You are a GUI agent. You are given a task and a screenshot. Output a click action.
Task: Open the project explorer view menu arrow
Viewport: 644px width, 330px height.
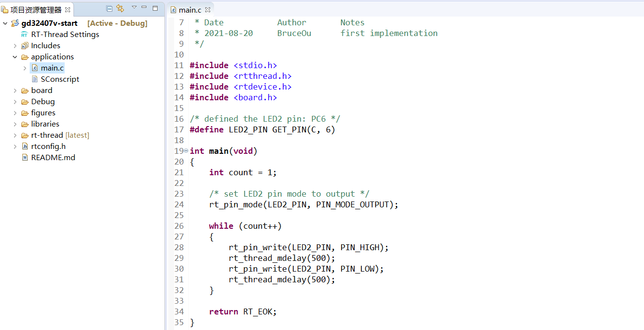(x=134, y=7)
